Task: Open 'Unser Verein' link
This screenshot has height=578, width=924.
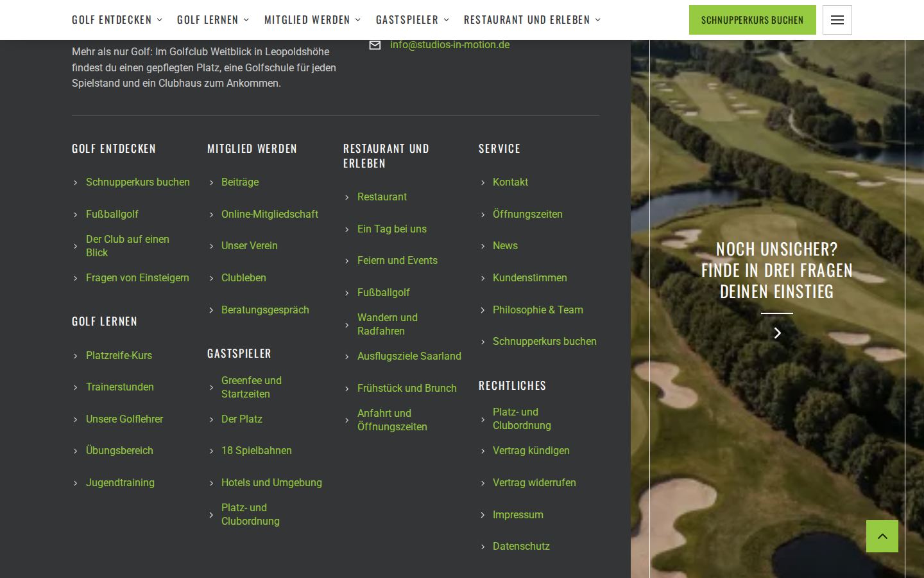Action: [x=250, y=245]
